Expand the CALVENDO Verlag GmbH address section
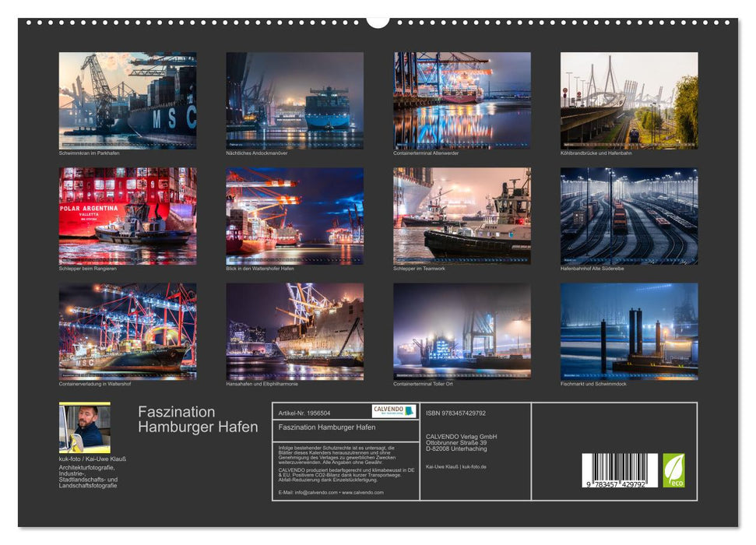The width and height of the screenshot is (756, 545). [x=461, y=441]
